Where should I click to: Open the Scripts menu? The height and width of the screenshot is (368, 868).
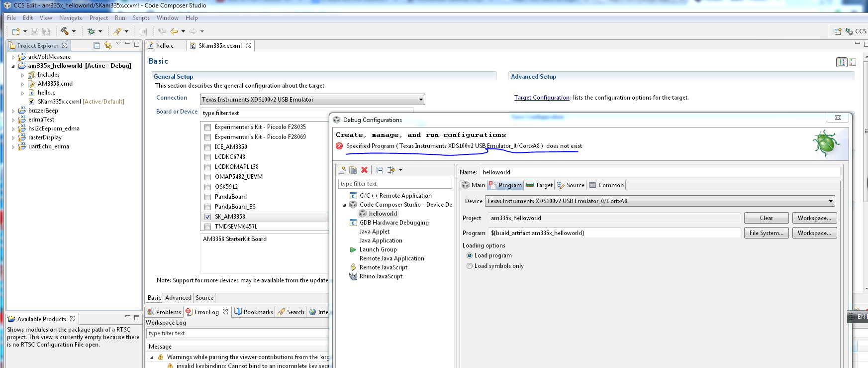coord(141,18)
